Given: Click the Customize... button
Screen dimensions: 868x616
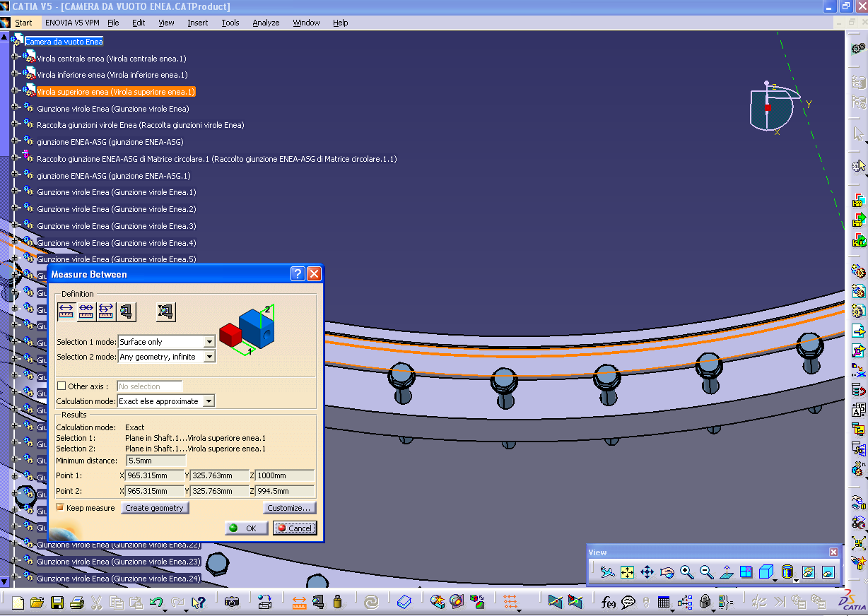Looking at the screenshot, I should [289, 508].
